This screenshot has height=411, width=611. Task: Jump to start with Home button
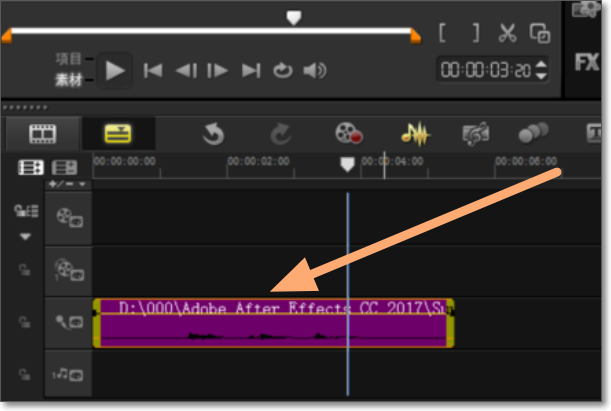point(153,70)
